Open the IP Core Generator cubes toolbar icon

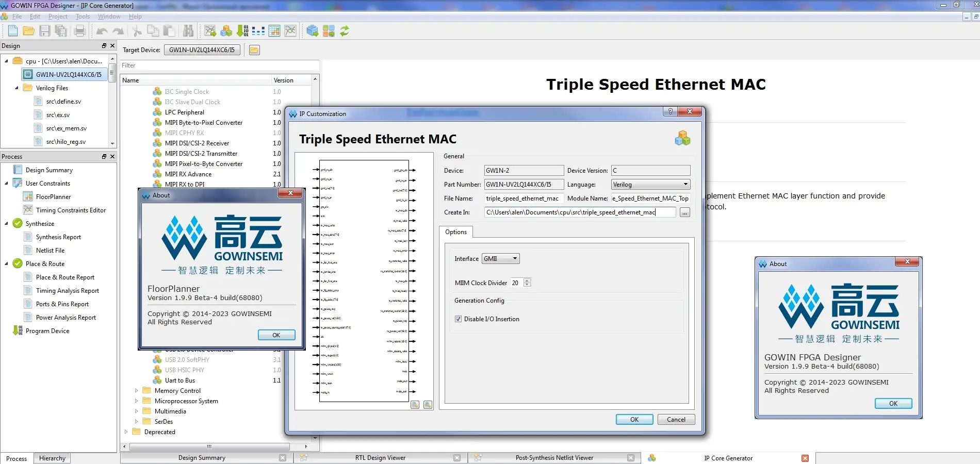226,31
